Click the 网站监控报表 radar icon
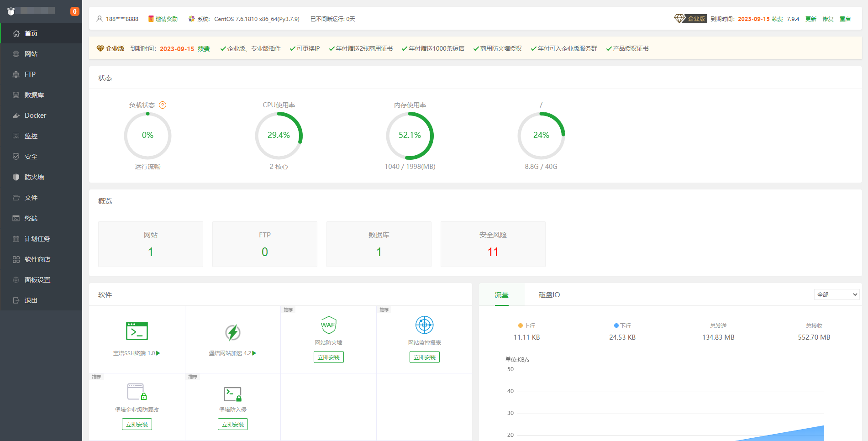 coord(425,325)
